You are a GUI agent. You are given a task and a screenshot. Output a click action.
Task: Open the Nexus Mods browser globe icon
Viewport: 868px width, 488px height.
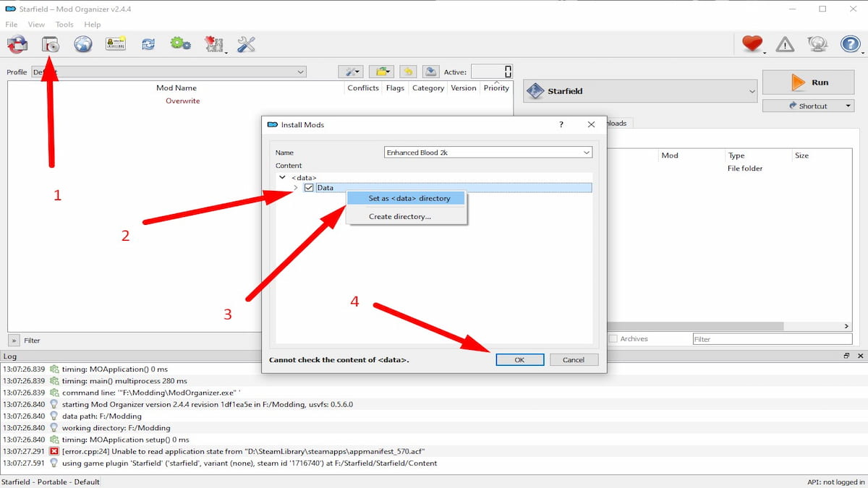[x=83, y=44]
